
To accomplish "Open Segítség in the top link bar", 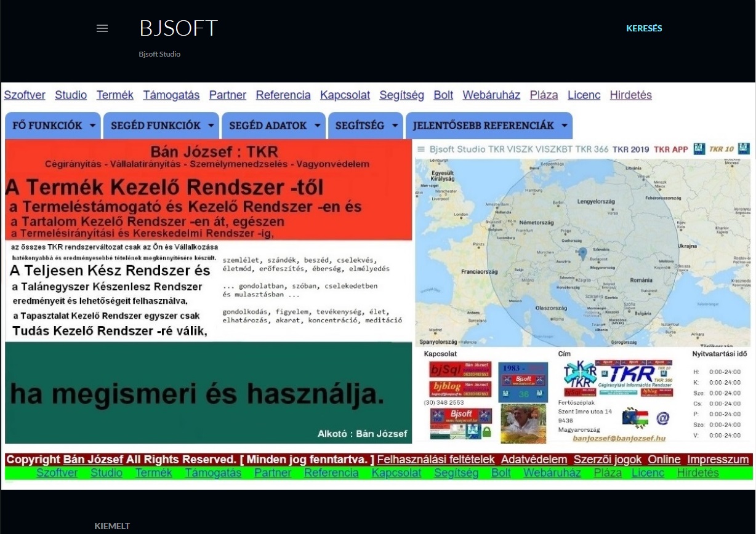I will (x=402, y=95).
